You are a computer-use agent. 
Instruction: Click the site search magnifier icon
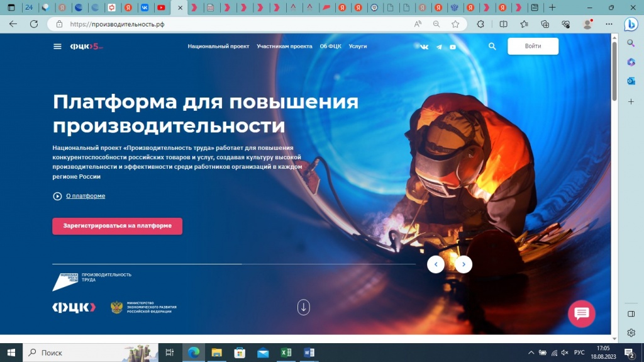coord(492,47)
